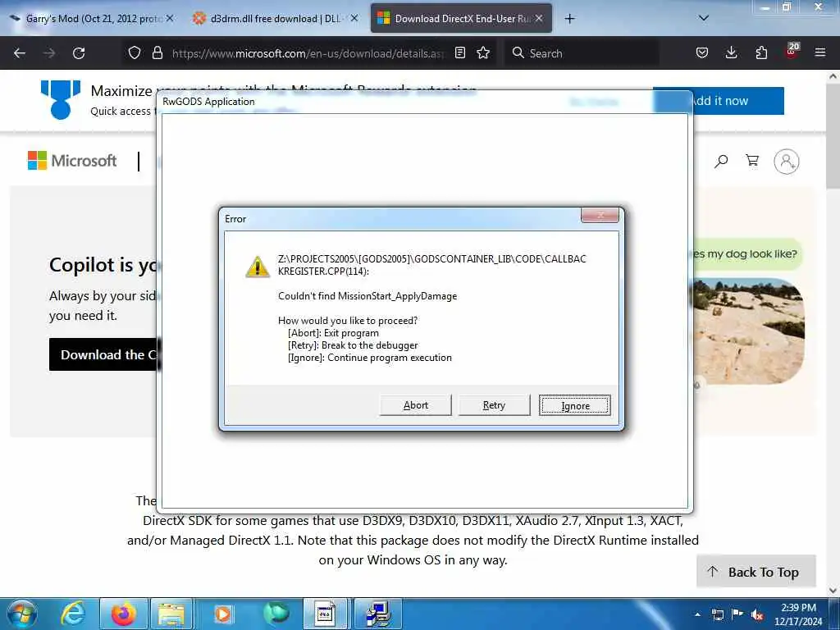Open Action Center flag tray icon
The image size is (840, 630).
click(x=737, y=614)
